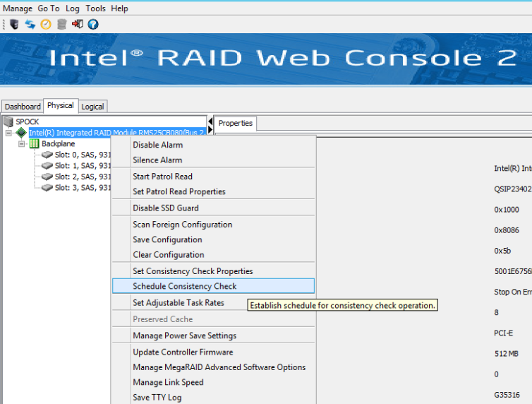Click the drive icon for Slot: 3

pyautogui.click(x=47, y=188)
